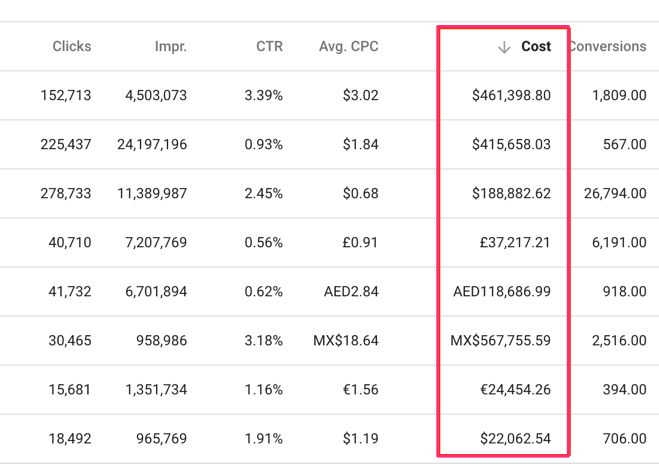Select the £0.91 Avg. CPC cell

[360, 243]
